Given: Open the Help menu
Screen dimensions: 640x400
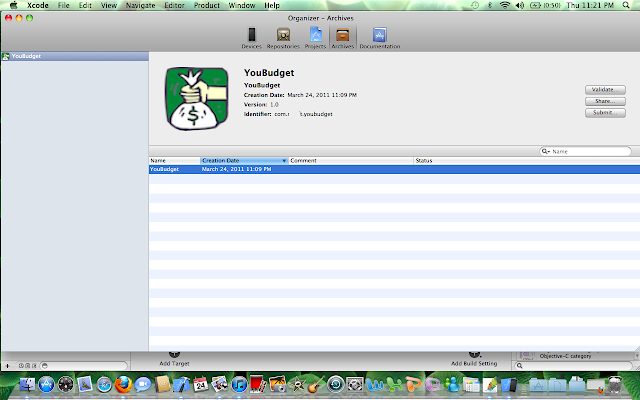Looking at the screenshot, I should coord(272,5).
